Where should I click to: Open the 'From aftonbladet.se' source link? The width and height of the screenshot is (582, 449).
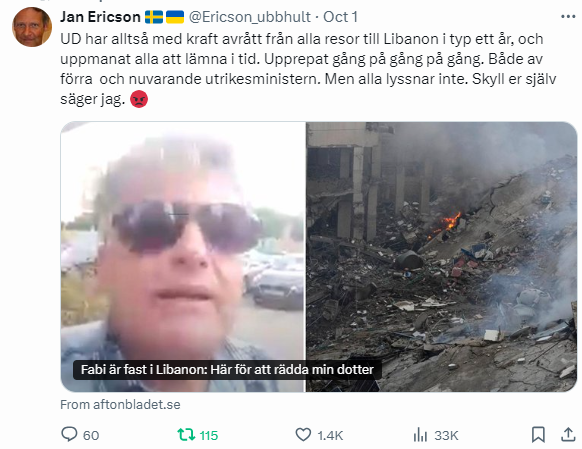click(120, 404)
